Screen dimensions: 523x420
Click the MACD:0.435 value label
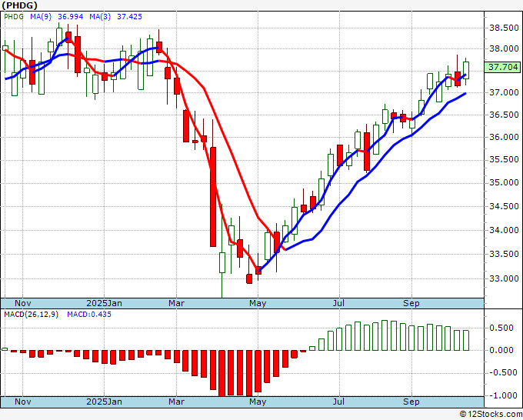[89, 315]
